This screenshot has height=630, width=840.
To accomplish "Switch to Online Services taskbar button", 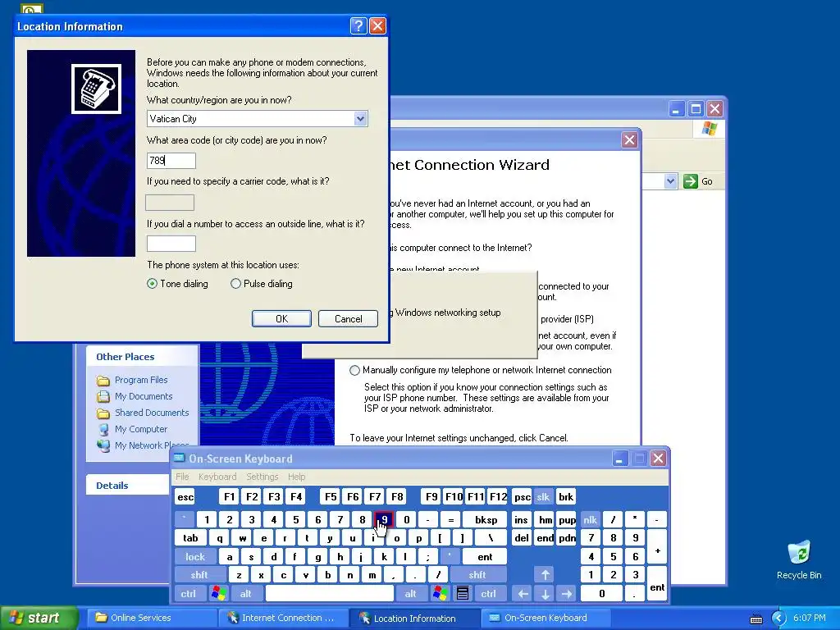I will click(x=150, y=618).
